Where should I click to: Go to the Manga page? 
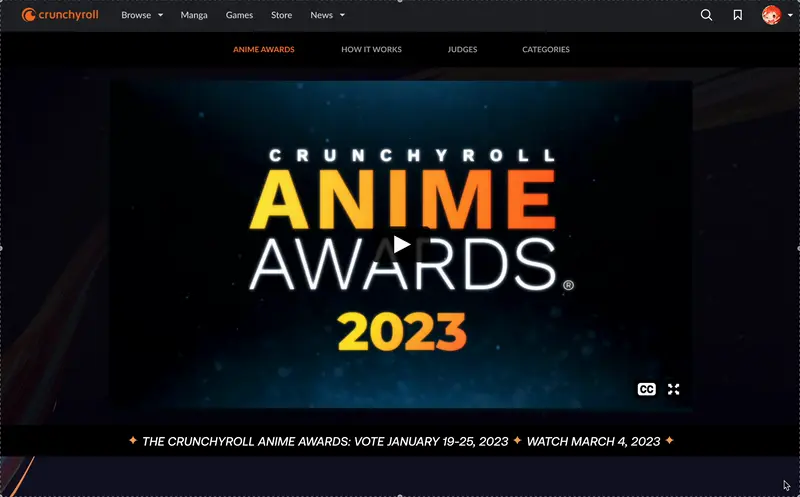coord(194,15)
